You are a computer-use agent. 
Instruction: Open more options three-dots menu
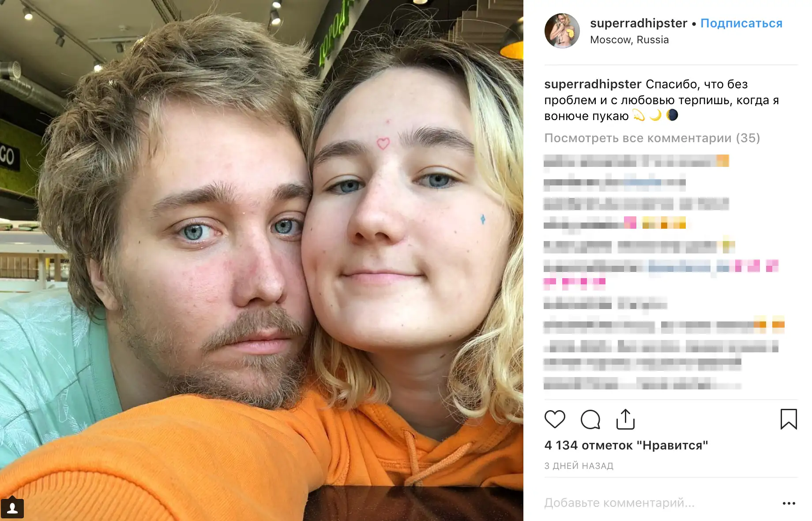pyautogui.click(x=789, y=503)
